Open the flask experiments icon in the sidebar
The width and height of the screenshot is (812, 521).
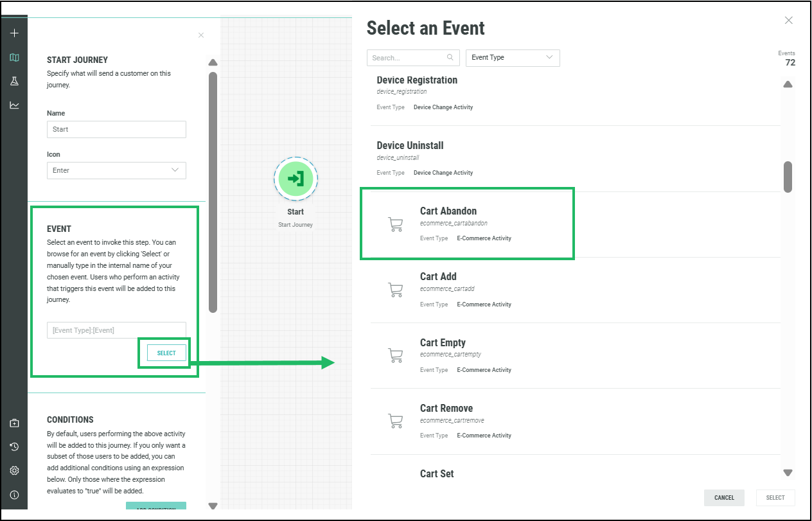point(14,81)
